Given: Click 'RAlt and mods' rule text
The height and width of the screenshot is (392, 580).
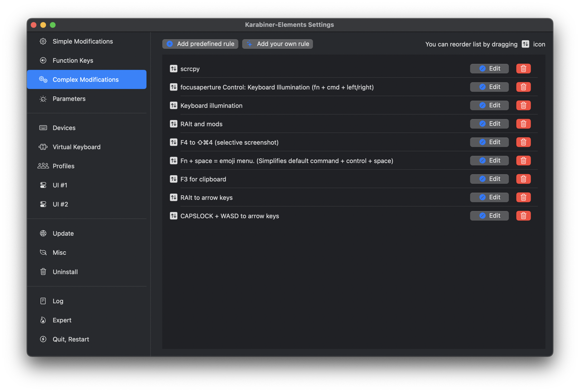Looking at the screenshot, I should tap(201, 124).
